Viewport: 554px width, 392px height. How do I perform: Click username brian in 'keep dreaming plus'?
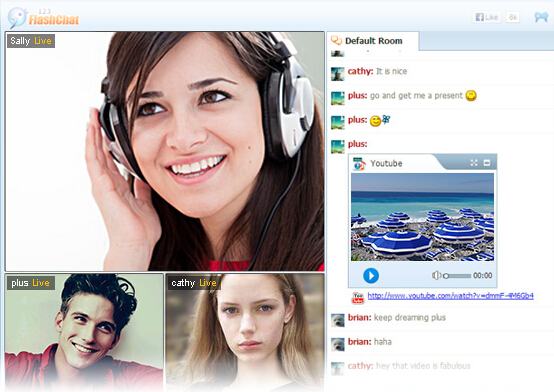(x=359, y=317)
